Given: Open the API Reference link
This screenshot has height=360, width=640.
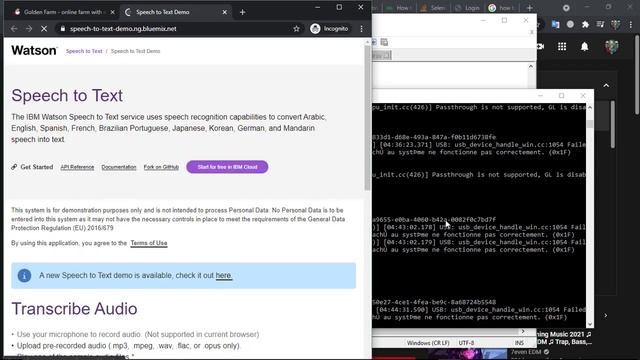Looking at the screenshot, I should [x=77, y=167].
